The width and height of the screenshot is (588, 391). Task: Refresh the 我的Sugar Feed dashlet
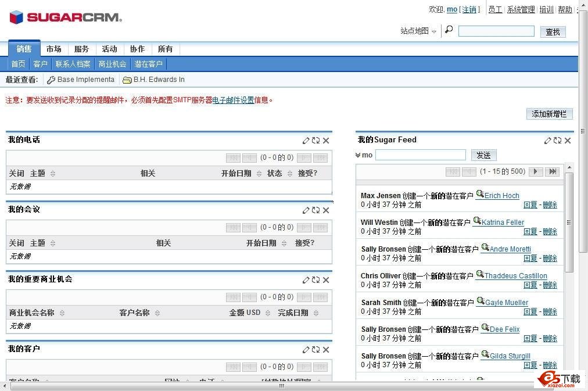tap(557, 141)
